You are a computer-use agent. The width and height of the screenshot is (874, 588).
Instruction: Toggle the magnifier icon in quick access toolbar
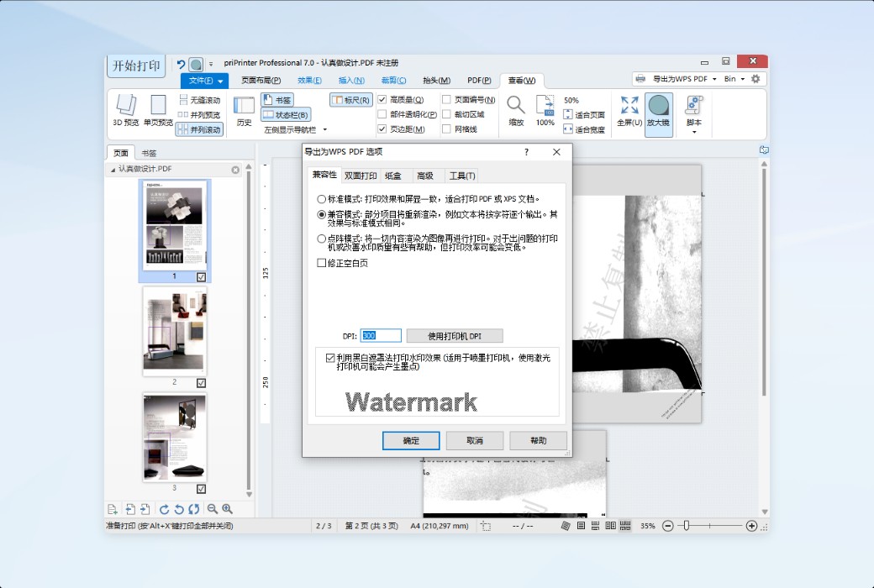pyautogui.click(x=196, y=65)
